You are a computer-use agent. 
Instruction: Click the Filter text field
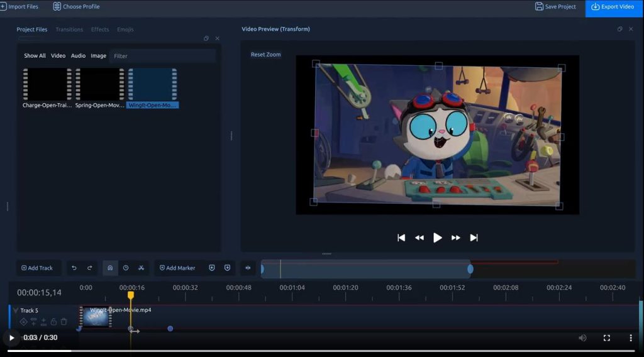163,56
